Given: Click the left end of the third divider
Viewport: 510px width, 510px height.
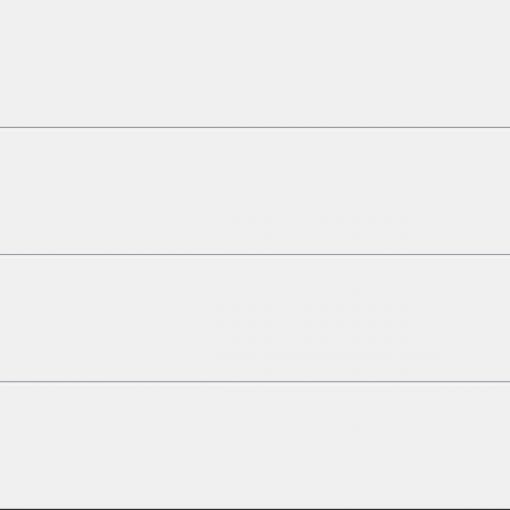Looking at the screenshot, I should 3,381.
